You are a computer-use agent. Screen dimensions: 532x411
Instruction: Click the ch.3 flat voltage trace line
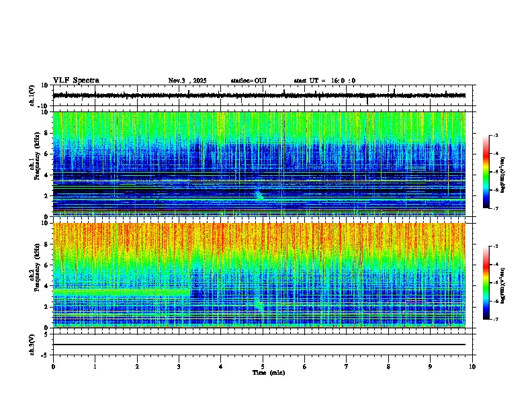[259, 345]
